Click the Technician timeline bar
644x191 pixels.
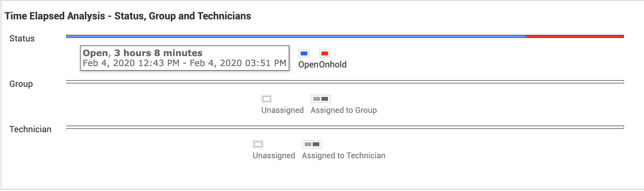pyautogui.click(x=345, y=127)
